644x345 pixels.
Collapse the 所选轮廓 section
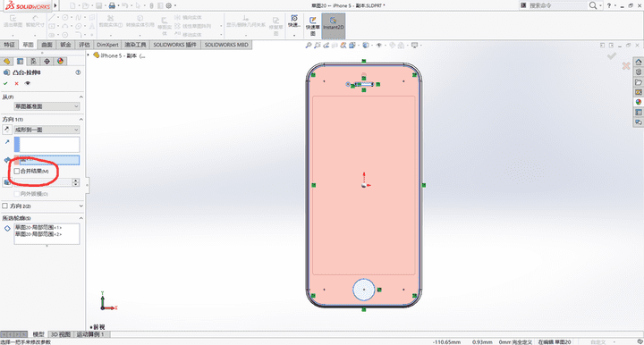tap(80, 218)
